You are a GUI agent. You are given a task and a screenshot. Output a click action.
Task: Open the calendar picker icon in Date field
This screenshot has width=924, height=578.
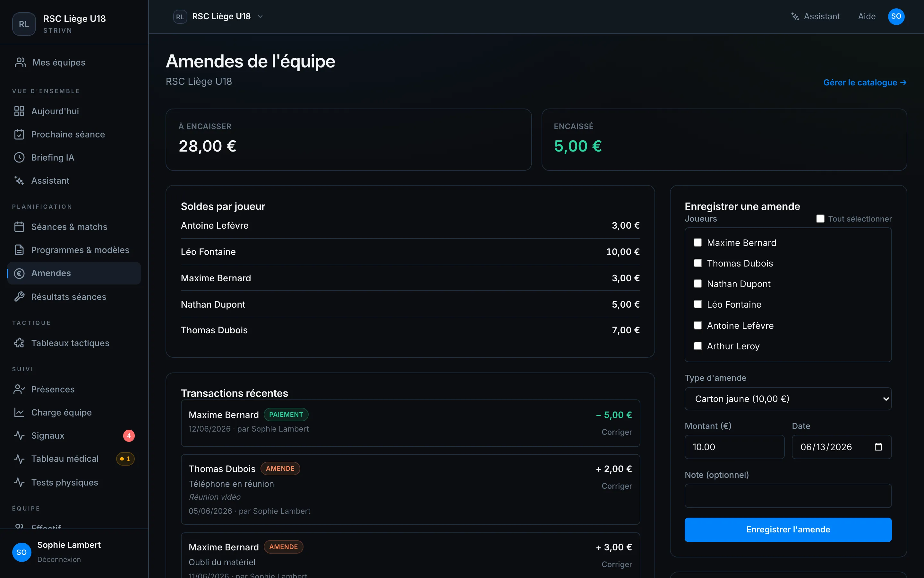click(878, 447)
